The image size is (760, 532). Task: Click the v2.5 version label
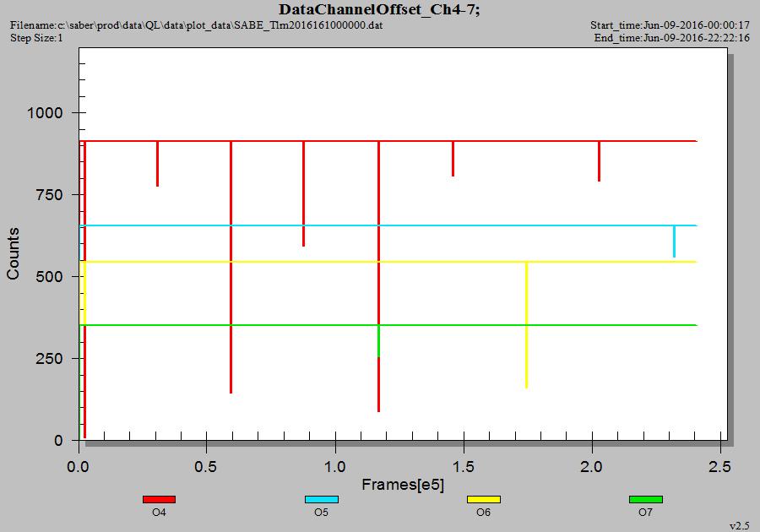click(740, 526)
